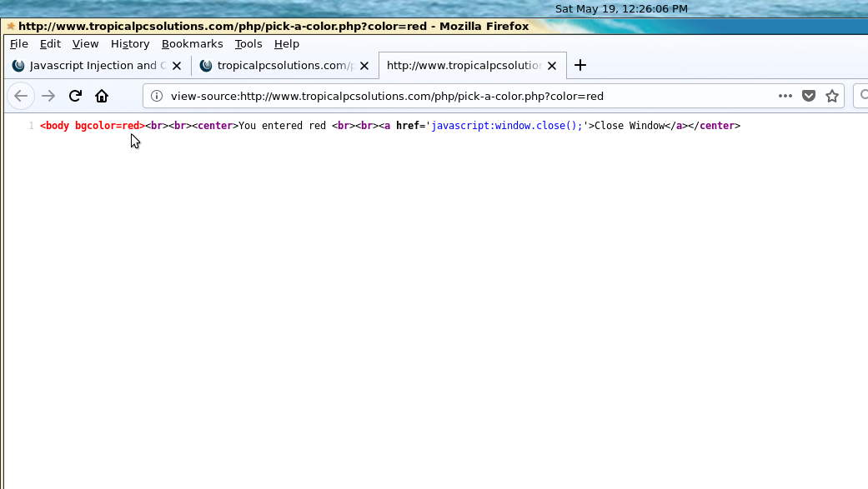
Task: Open the Edit menu
Action: coord(50,43)
